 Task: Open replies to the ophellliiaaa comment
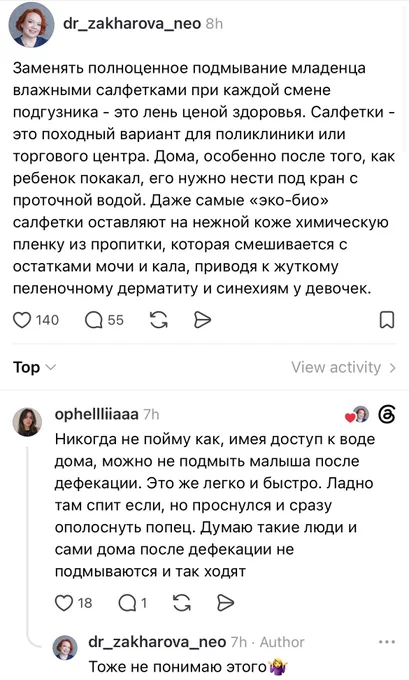point(127,603)
